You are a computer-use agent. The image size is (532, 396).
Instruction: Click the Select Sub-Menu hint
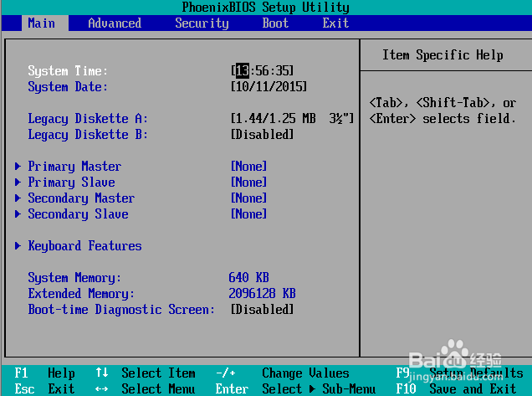tap(319, 388)
